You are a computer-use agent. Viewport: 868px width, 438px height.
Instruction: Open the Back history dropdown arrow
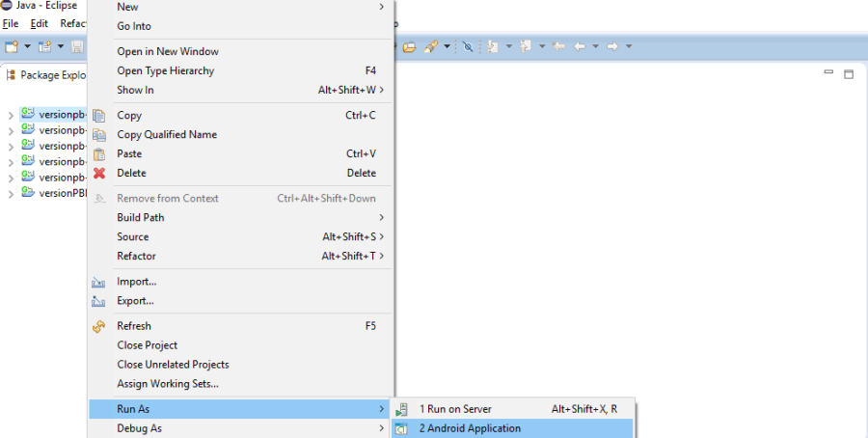pyautogui.click(x=596, y=46)
